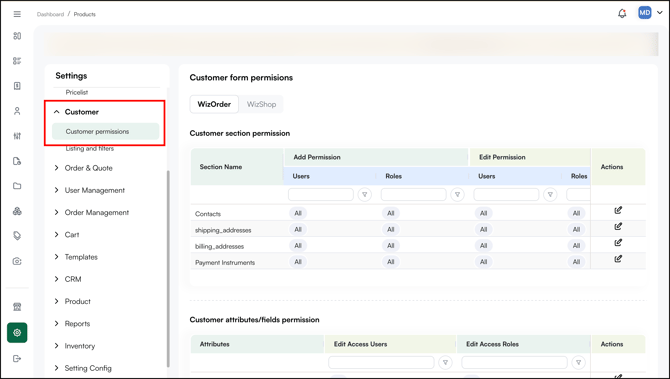Edit the Payment Instruments row permissions
The height and width of the screenshot is (379, 670).
point(618,259)
